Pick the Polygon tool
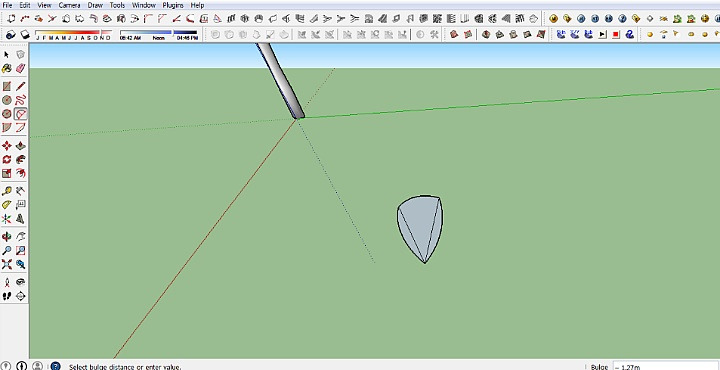 (6, 114)
